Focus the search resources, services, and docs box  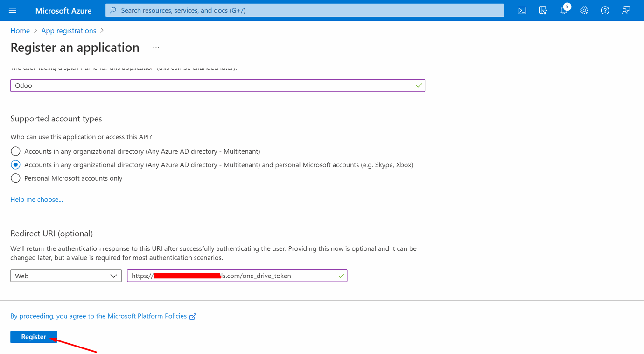pyautogui.click(x=305, y=10)
